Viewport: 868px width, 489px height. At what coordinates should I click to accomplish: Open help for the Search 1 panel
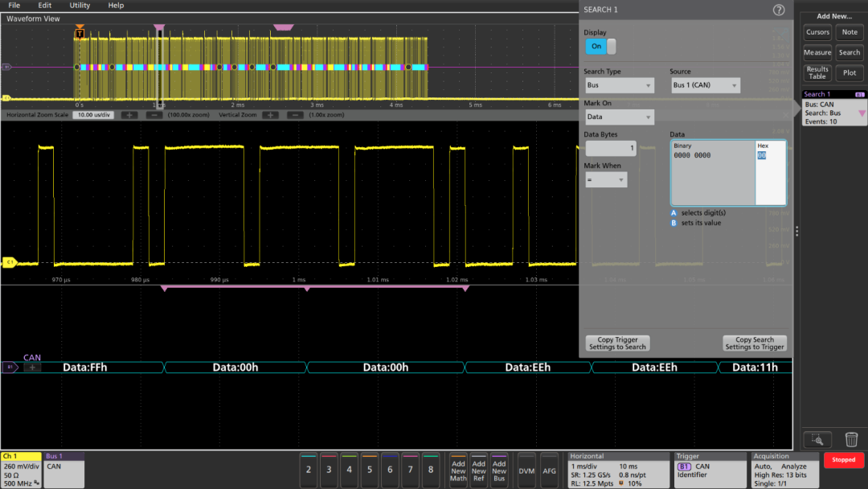pos(778,10)
